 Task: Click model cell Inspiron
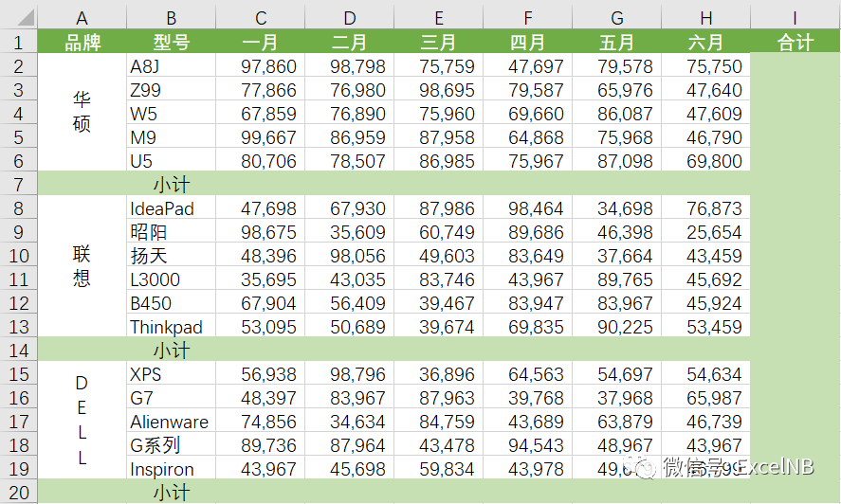(x=171, y=468)
